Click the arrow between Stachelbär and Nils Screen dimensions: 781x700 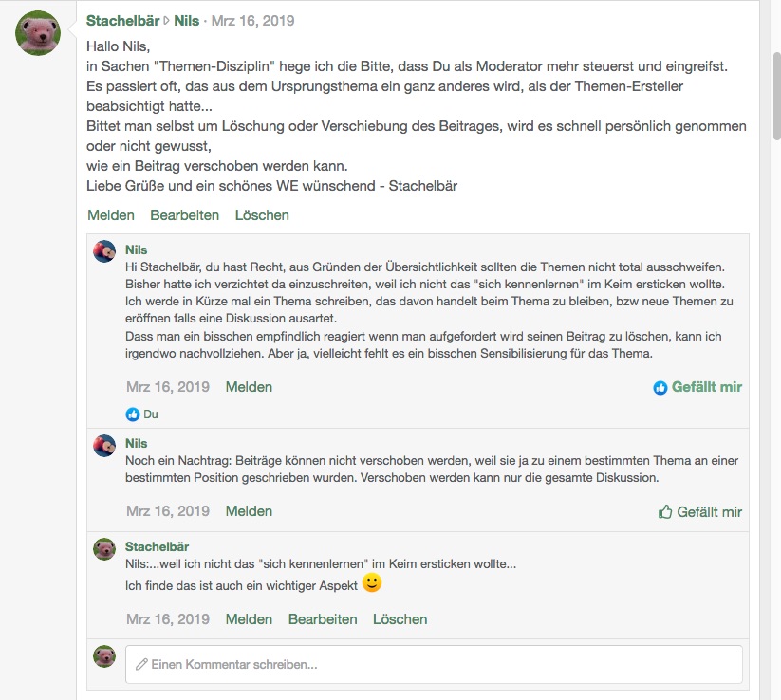(x=168, y=20)
